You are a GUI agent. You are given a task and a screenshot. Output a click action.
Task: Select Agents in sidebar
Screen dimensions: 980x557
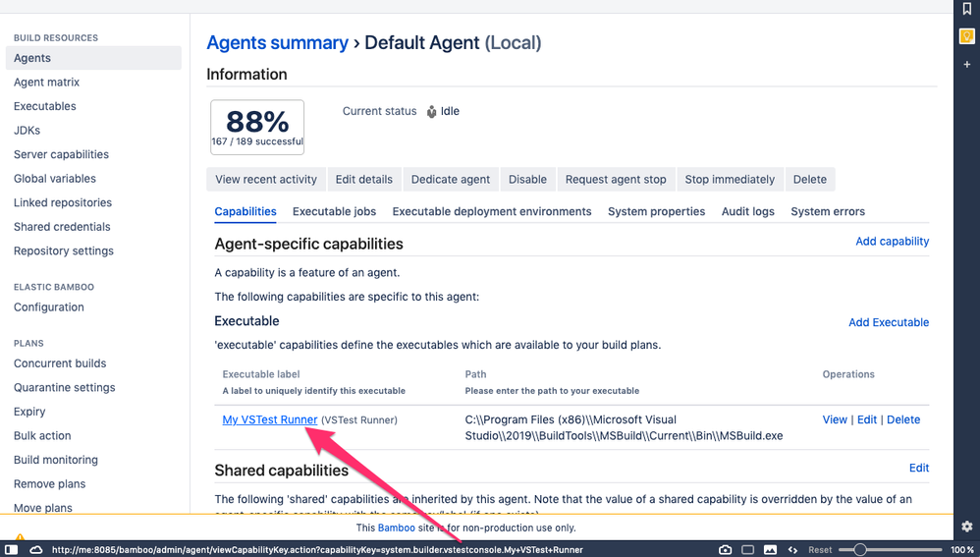[93, 58]
